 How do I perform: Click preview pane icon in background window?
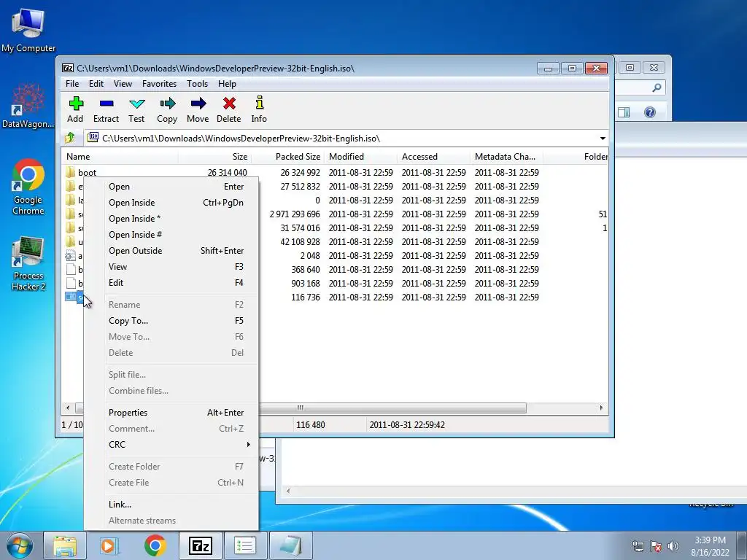coord(624,112)
